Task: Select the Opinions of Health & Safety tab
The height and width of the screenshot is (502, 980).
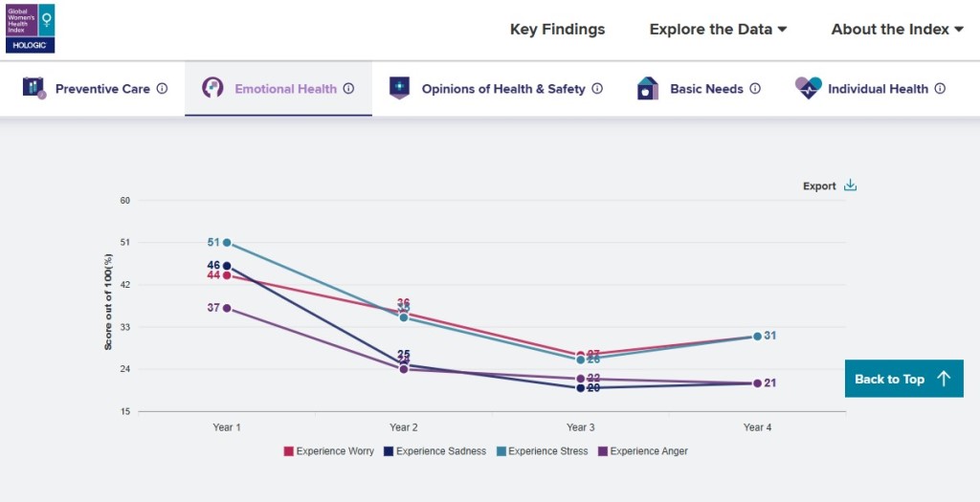Action: (502, 89)
